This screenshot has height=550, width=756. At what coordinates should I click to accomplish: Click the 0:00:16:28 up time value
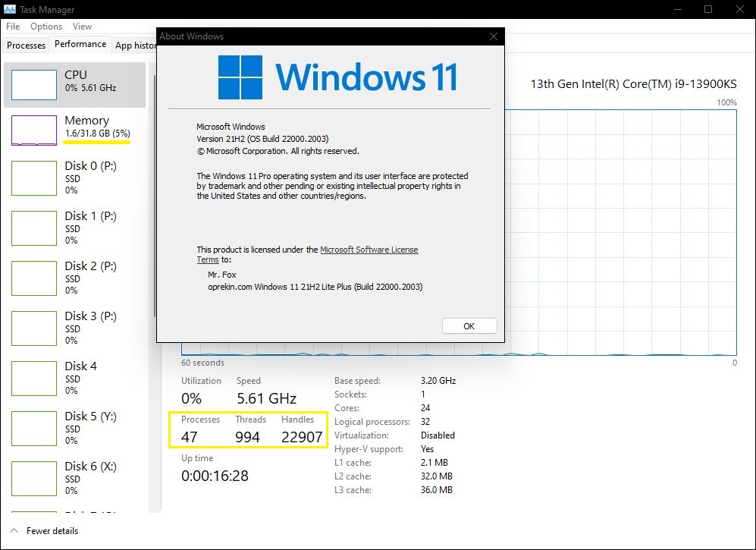pyautogui.click(x=215, y=476)
